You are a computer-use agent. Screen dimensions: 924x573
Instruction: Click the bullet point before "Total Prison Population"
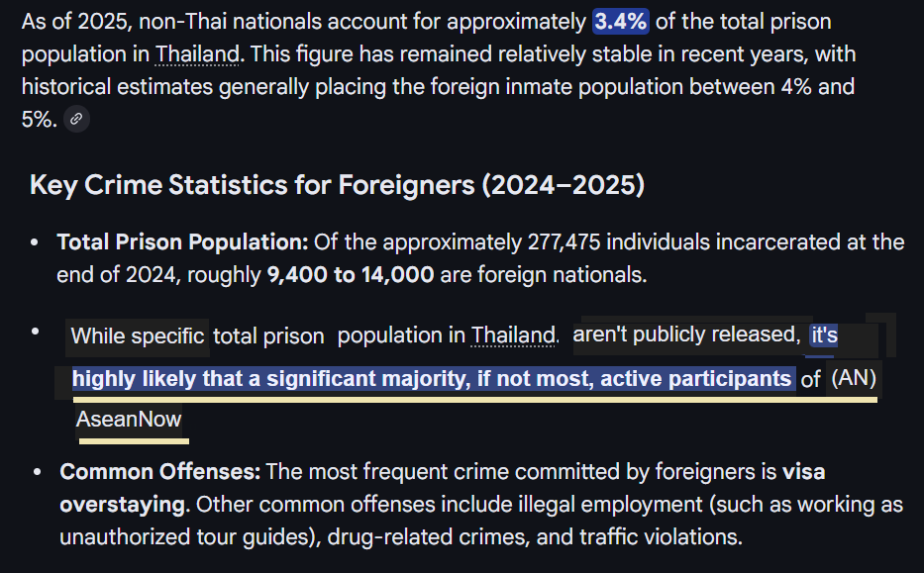[36, 243]
